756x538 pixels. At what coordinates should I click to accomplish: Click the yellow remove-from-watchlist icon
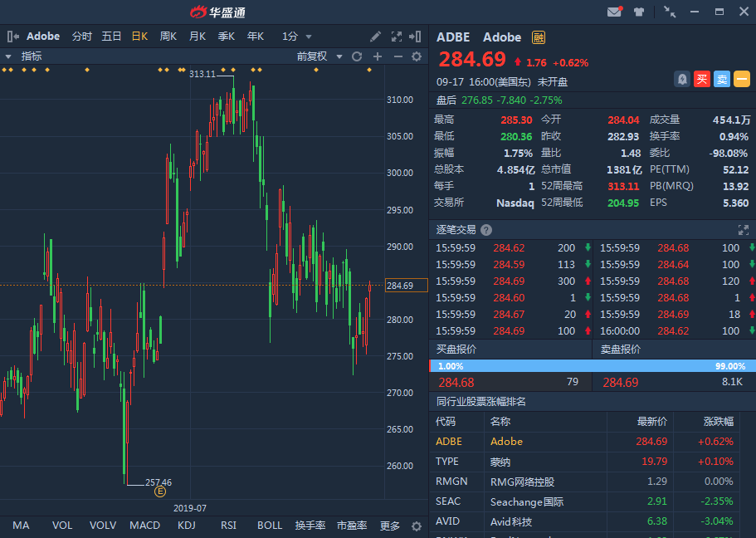pos(742,79)
